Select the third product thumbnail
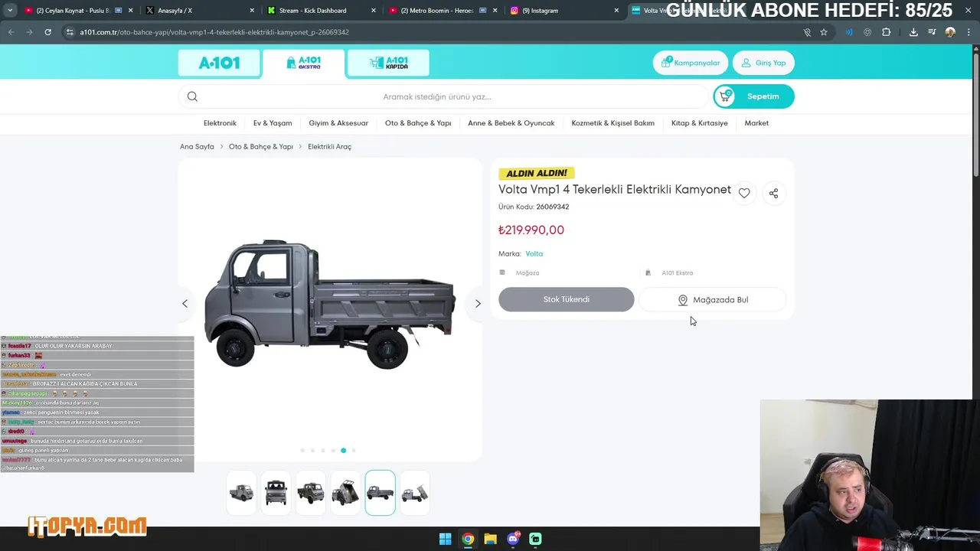This screenshot has width=980, height=551. tap(311, 493)
